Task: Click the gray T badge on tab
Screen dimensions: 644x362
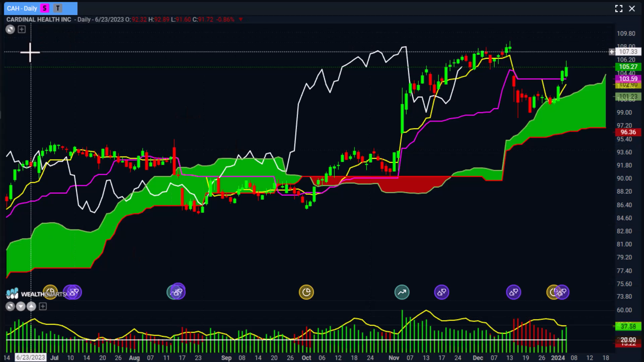Action: click(x=58, y=8)
